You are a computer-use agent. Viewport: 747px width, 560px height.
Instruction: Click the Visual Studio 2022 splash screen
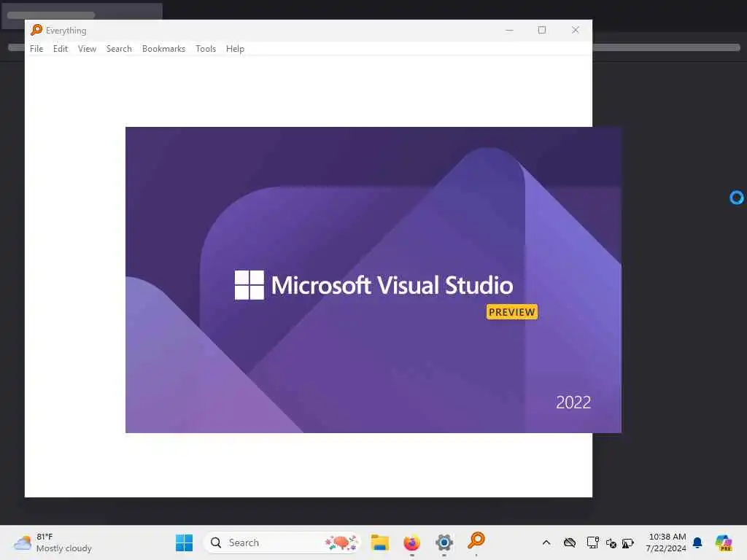pos(373,280)
